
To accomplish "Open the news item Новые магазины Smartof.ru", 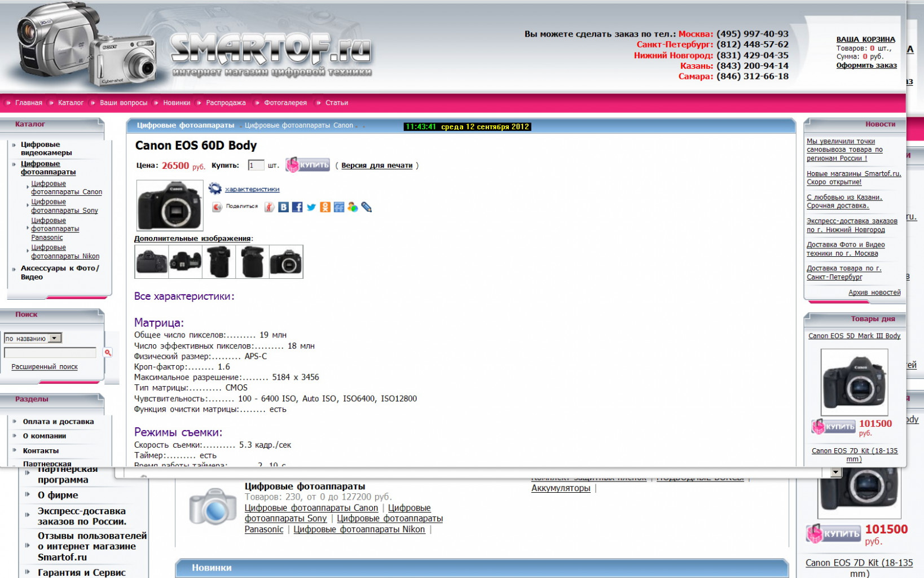I will (x=854, y=178).
